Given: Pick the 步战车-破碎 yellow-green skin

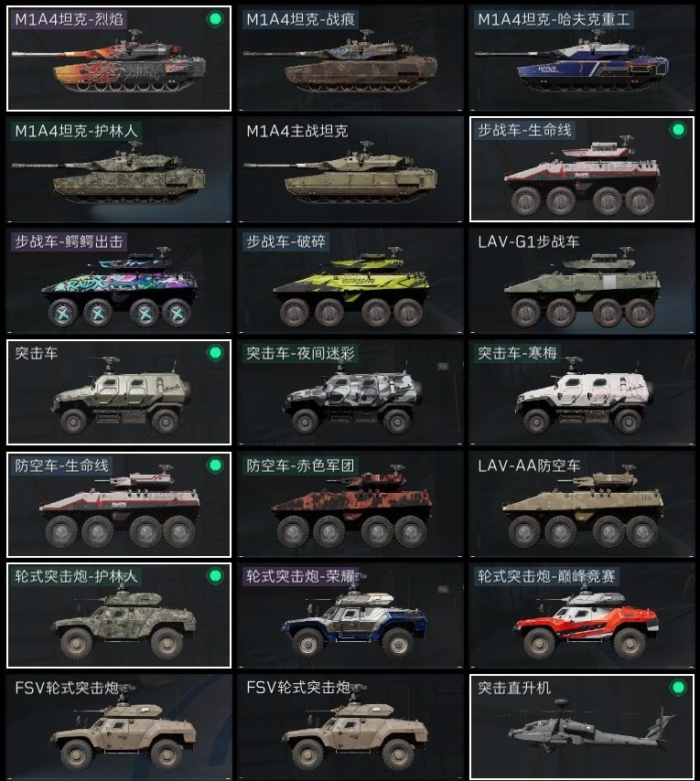Looking at the screenshot, I should tap(350, 281).
